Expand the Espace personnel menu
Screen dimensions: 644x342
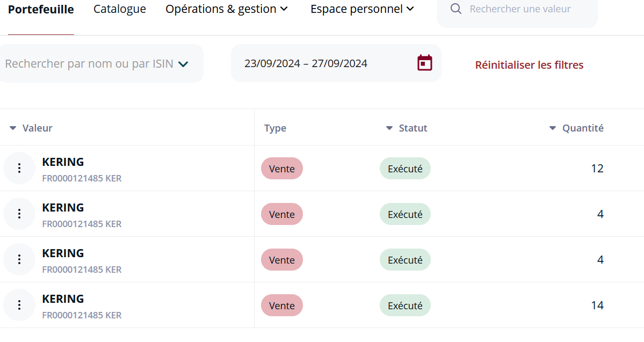(x=362, y=9)
